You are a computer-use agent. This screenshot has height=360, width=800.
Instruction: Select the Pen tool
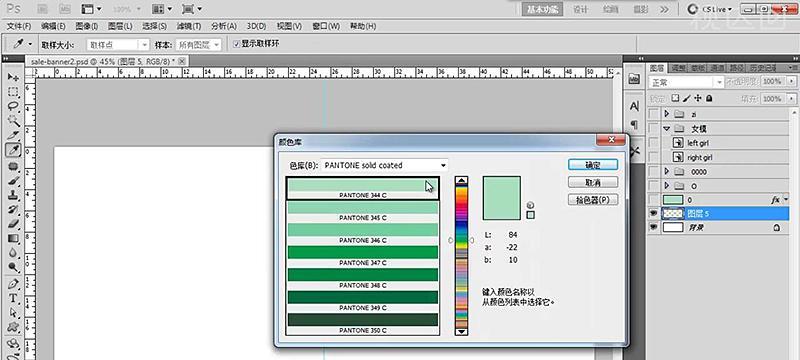[x=13, y=284]
